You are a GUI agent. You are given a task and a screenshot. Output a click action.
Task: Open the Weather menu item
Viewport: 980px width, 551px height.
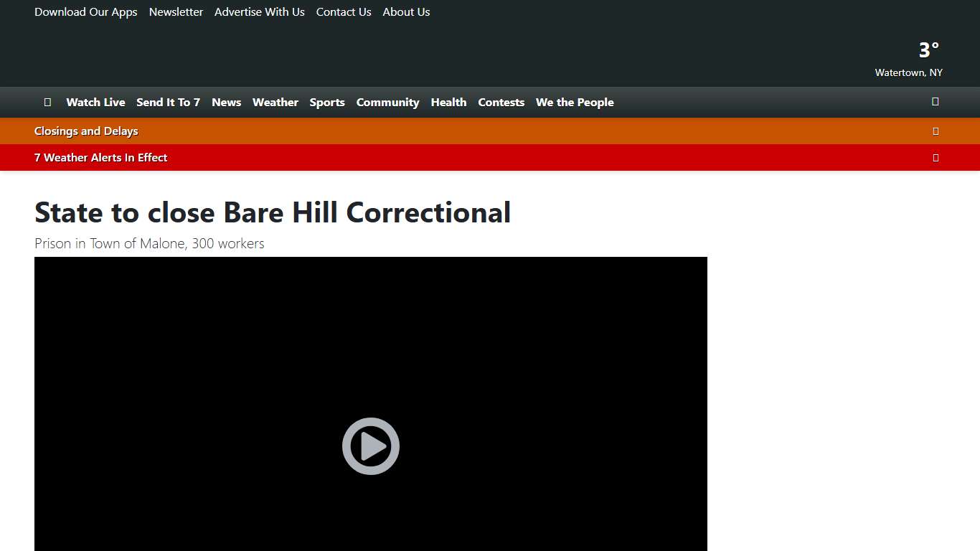(275, 102)
